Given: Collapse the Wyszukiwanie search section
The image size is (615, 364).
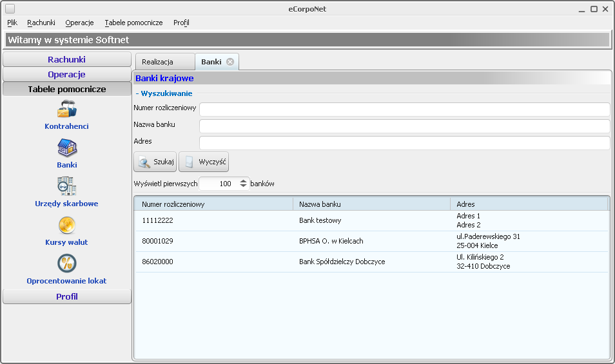Looking at the screenshot, I should pyautogui.click(x=164, y=93).
